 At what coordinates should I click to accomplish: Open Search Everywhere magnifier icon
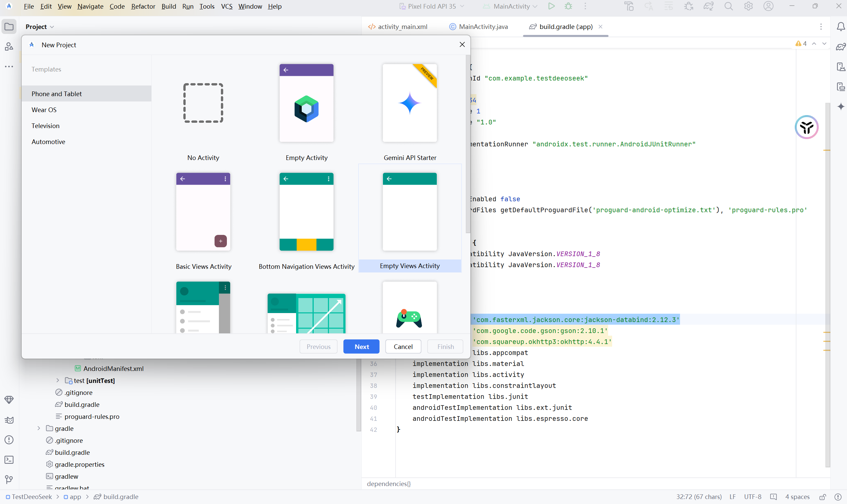click(x=728, y=6)
